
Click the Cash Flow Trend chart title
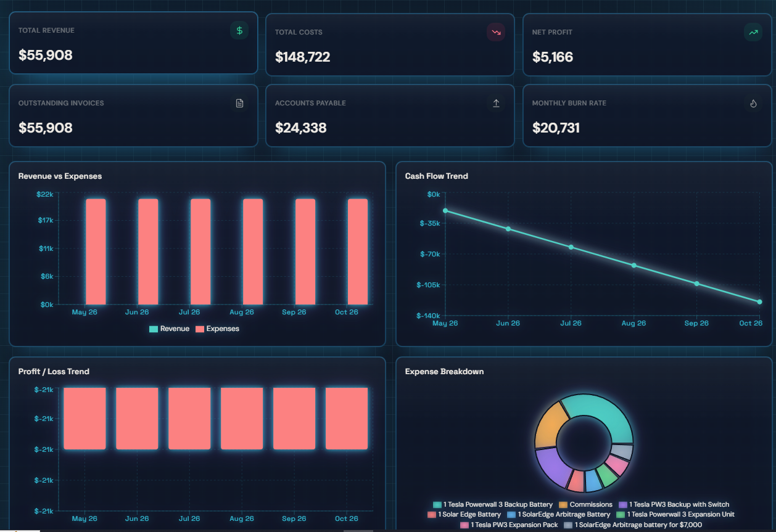pos(437,176)
